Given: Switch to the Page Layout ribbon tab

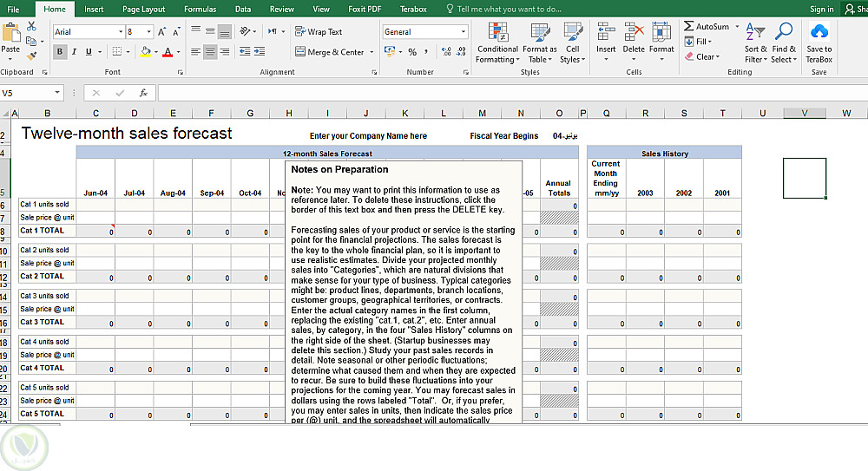Looking at the screenshot, I should [143, 9].
